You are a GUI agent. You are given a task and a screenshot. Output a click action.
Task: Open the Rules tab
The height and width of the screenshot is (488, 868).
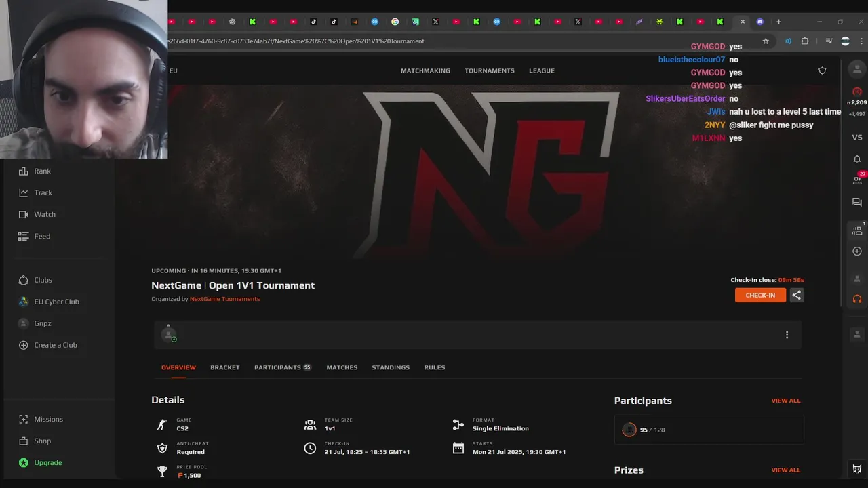(435, 367)
